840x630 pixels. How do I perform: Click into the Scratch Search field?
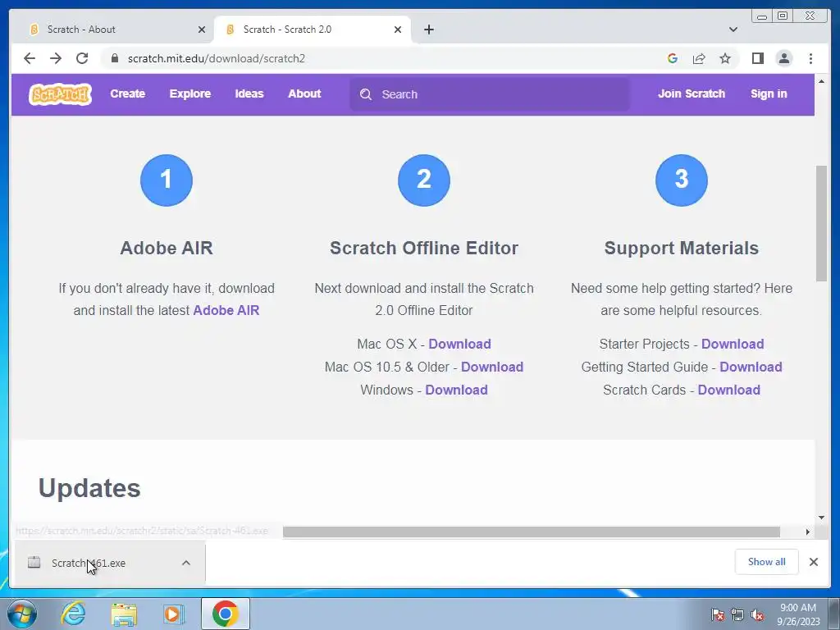click(490, 94)
